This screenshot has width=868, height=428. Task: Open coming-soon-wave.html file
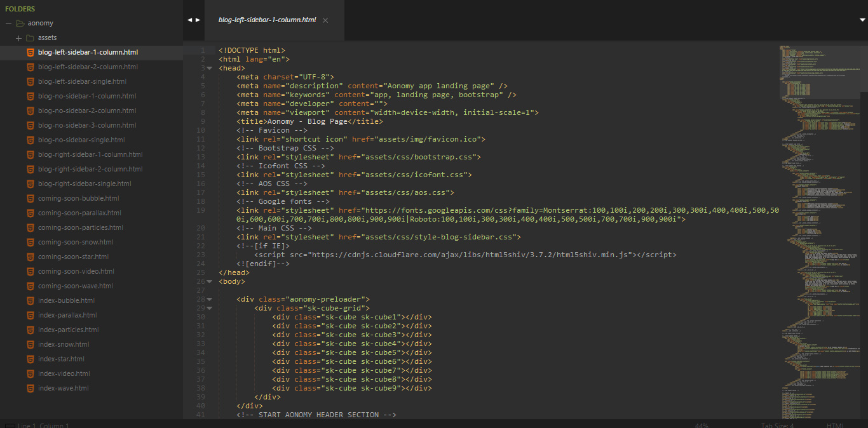click(75, 286)
